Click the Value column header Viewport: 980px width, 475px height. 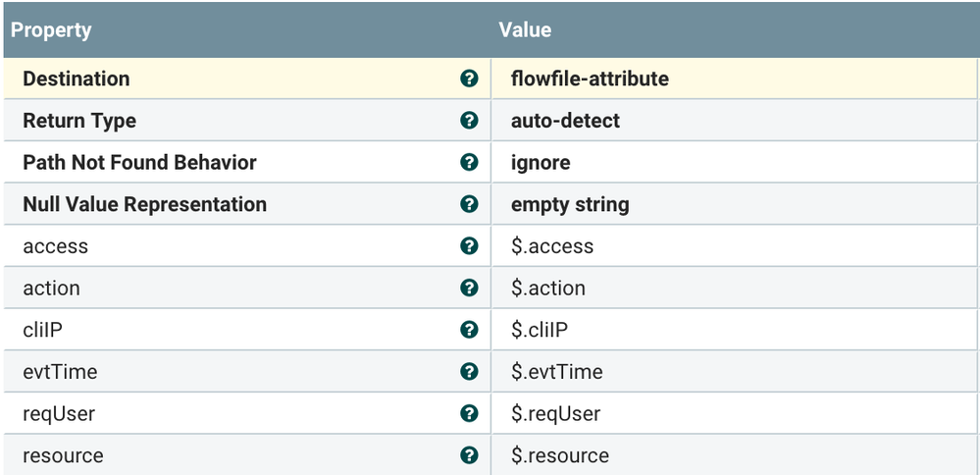point(525,29)
